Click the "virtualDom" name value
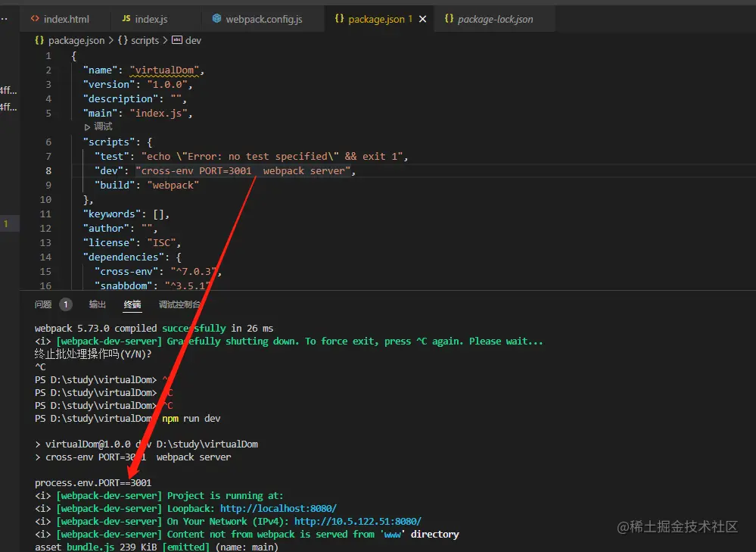This screenshot has width=756, height=552. pos(164,70)
